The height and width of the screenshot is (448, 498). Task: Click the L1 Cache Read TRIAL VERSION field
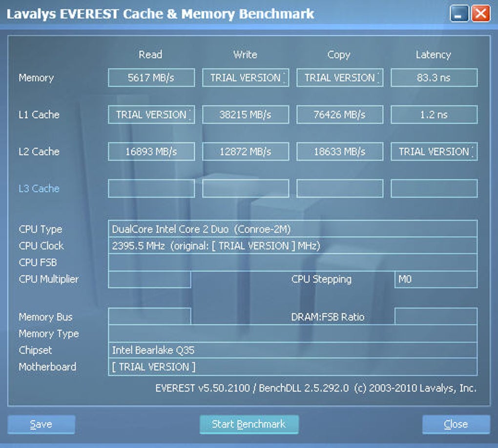151,114
